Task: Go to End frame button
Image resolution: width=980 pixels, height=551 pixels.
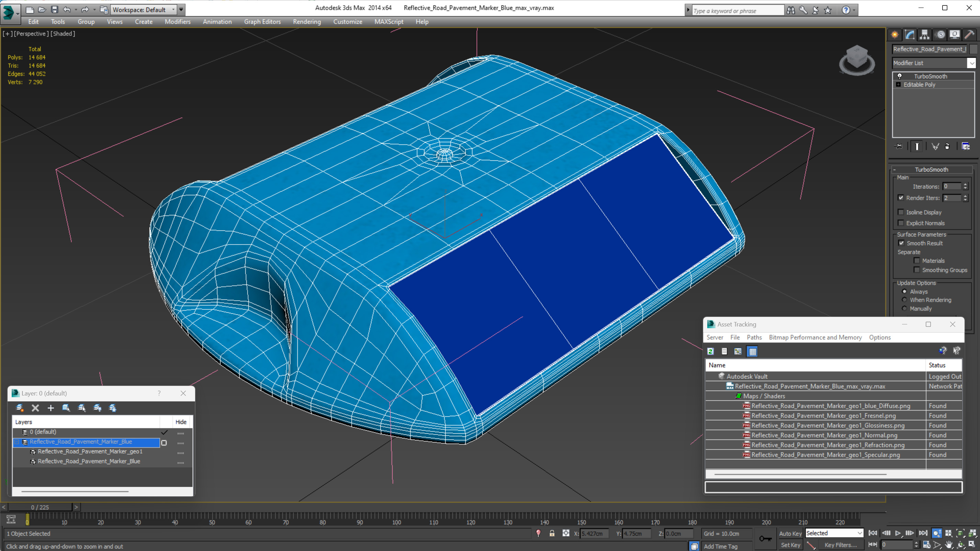Action: [923, 533]
